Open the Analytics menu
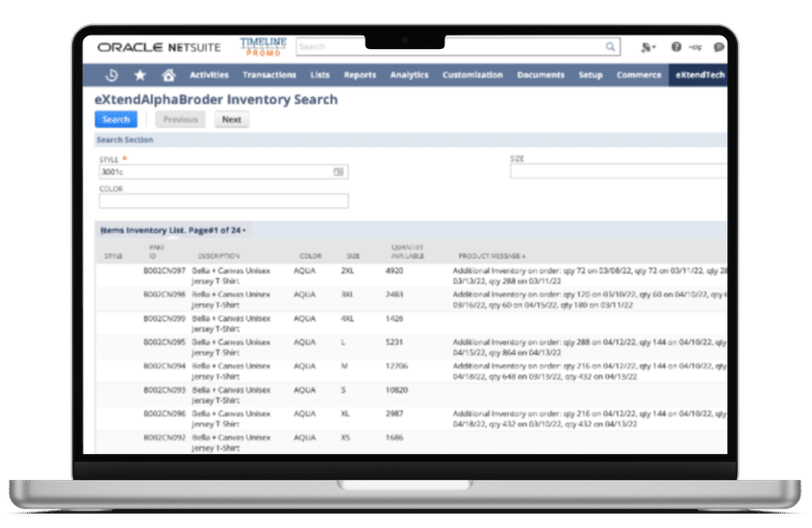 pos(410,75)
